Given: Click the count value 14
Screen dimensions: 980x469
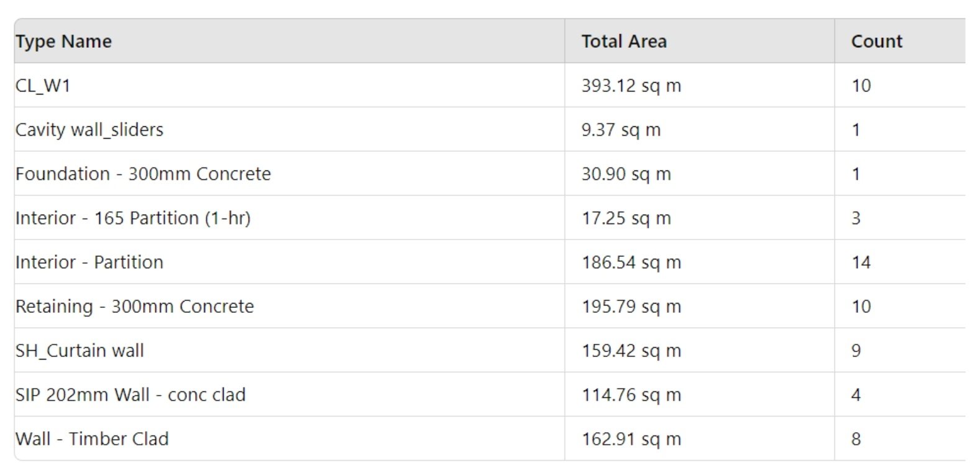Looking at the screenshot, I should [861, 262].
